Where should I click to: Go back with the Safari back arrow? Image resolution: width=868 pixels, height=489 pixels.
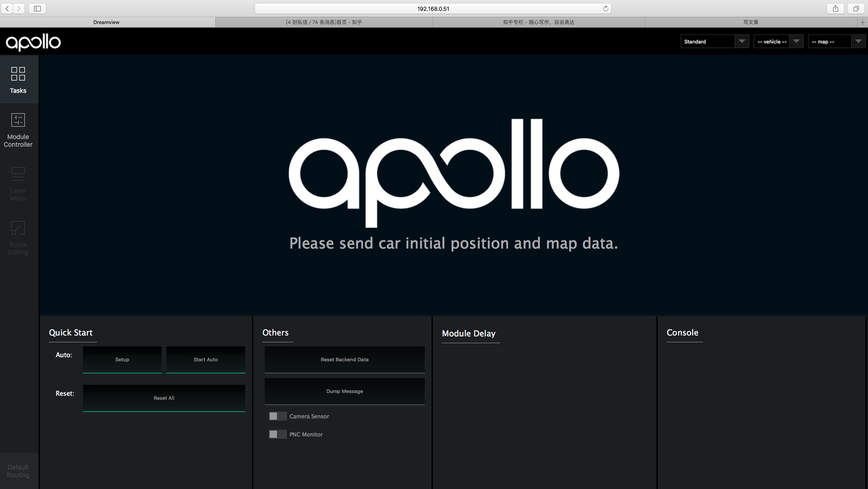pyautogui.click(x=8, y=8)
